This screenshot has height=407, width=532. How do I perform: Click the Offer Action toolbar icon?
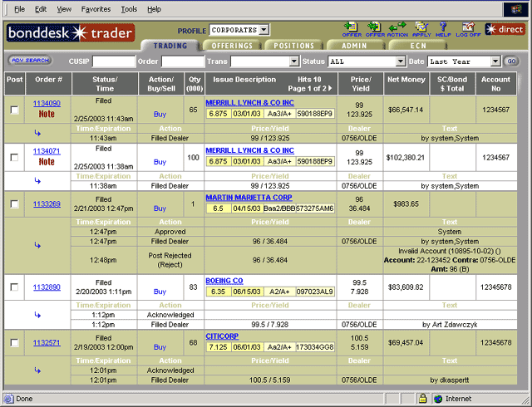[x=375, y=29]
